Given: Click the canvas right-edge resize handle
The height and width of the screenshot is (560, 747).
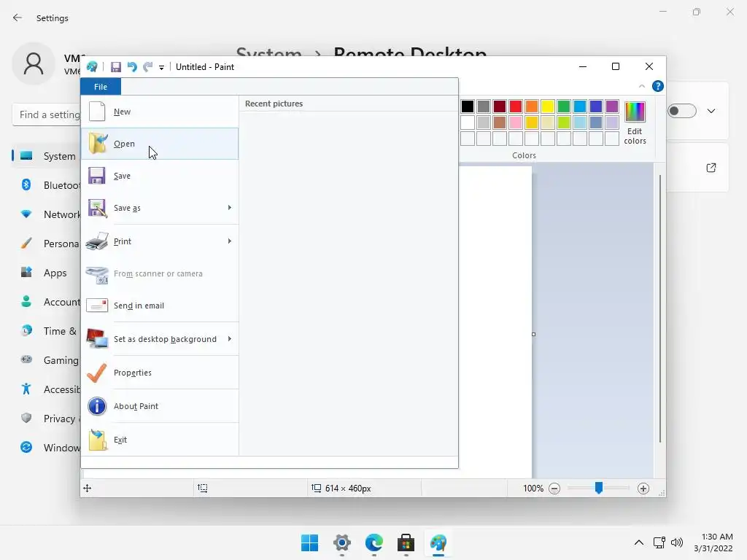Looking at the screenshot, I should click(533, 334).
